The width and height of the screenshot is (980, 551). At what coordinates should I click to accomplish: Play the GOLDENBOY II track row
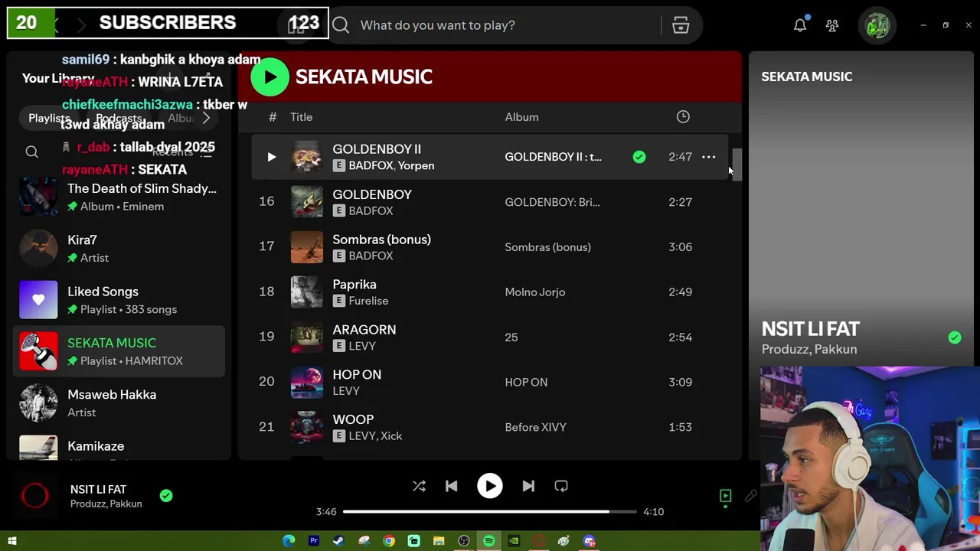click(x=271, y=157)
